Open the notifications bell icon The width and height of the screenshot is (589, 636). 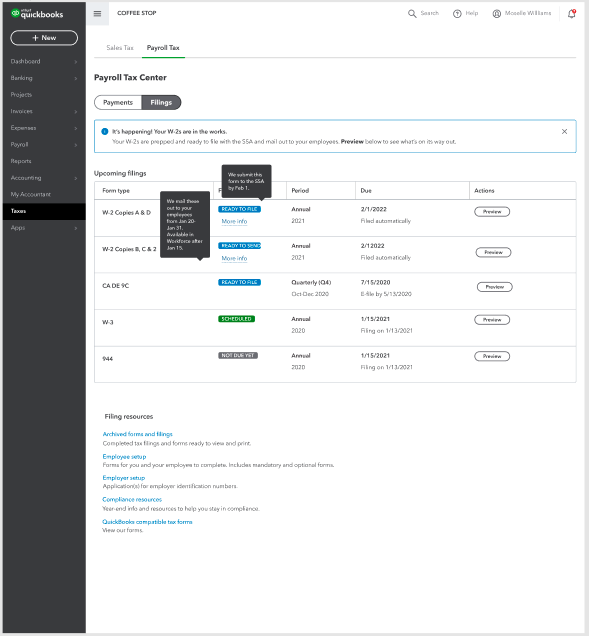[572, 13]
